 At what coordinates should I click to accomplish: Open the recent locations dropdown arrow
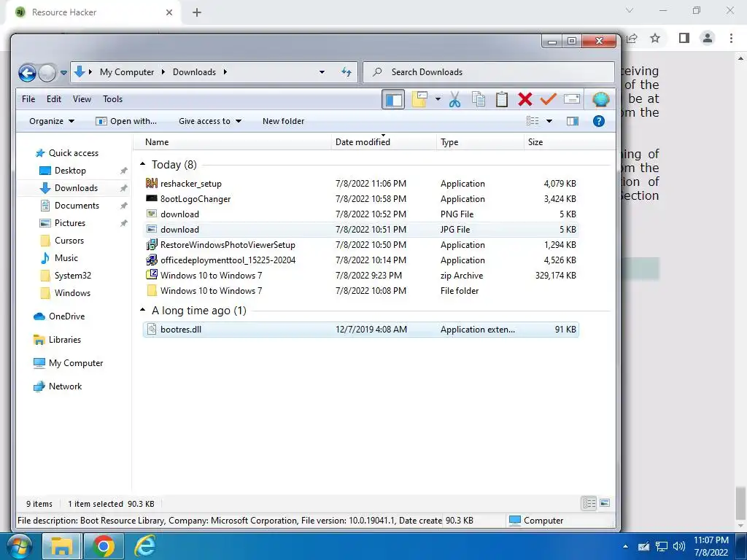[x=64, y=73]
